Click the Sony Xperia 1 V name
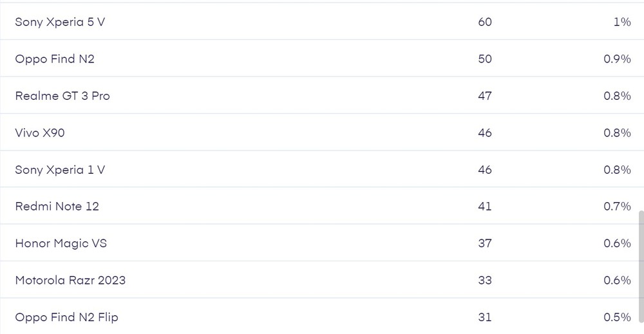 pos(60,170)
